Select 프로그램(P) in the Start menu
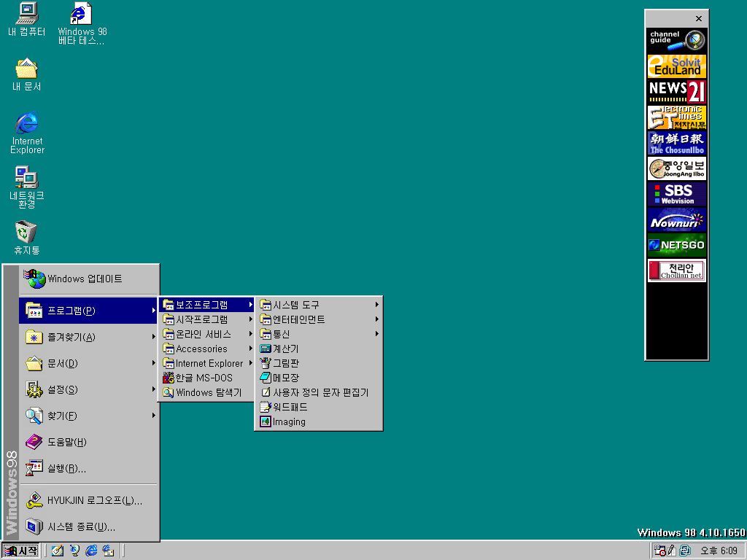Viewport: 747px width, 560px height. coord(88,311)
